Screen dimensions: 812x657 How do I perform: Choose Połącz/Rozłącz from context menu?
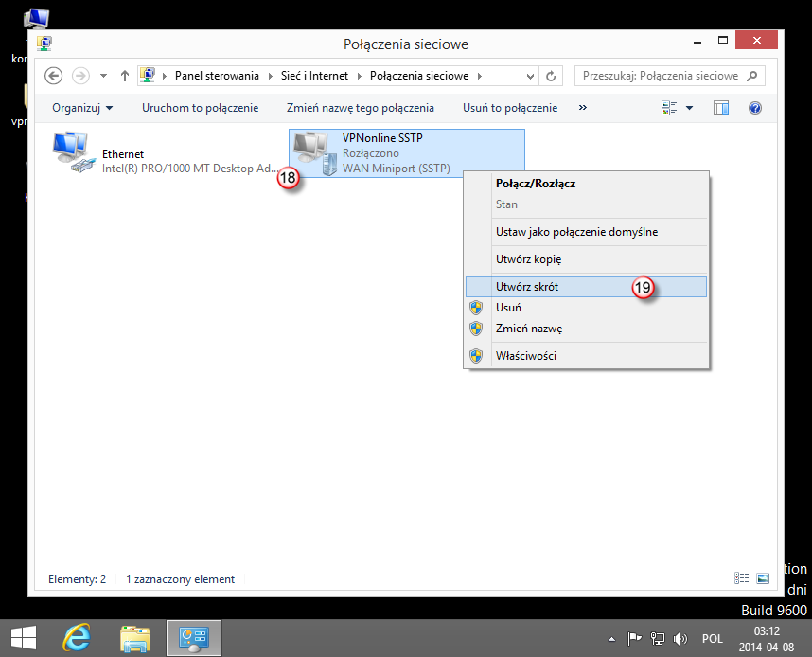(x=586, y=184)
